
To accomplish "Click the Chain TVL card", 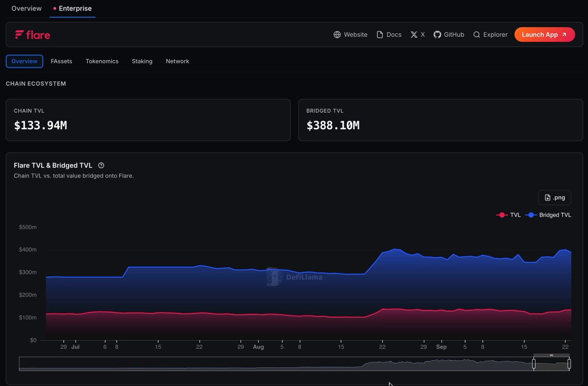I will [x=148, y=120].
